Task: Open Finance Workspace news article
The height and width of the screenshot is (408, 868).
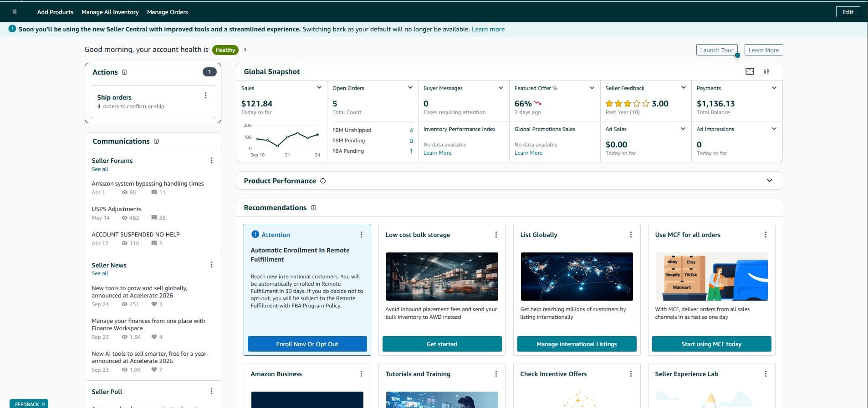Action: 148,324
